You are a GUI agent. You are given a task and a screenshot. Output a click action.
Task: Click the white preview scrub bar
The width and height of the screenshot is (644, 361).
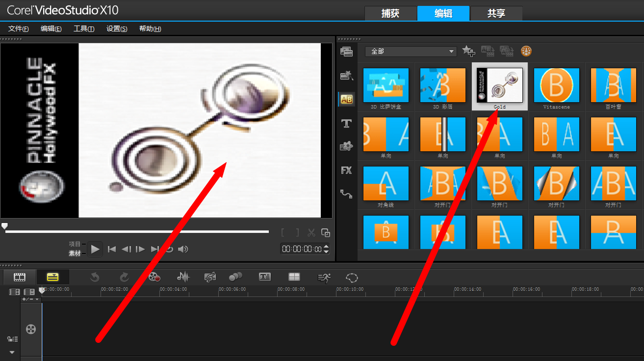pos(137,231)
